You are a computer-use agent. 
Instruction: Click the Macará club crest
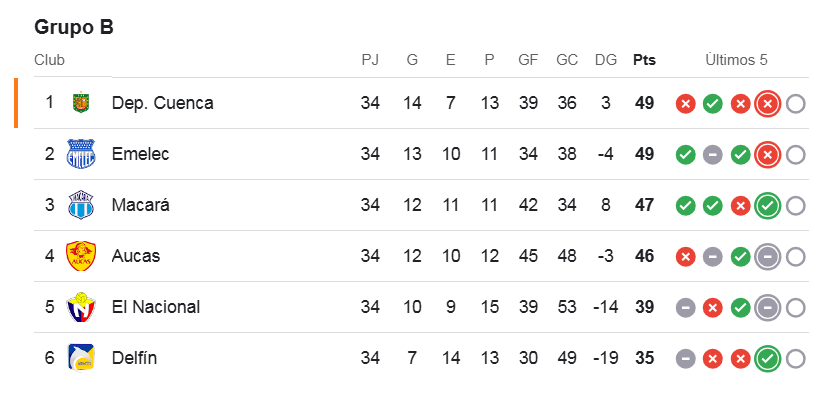[80, 205]
